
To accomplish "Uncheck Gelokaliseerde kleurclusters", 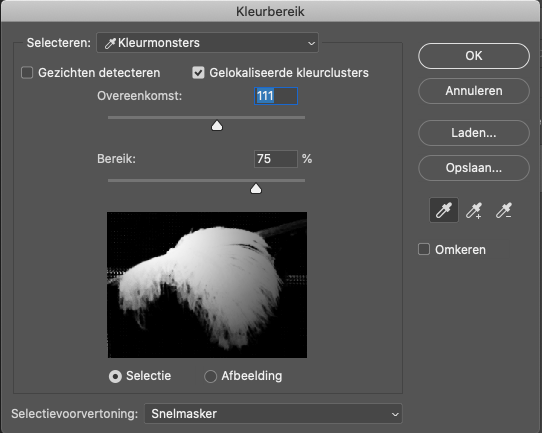I will click(x=198, y=73).
